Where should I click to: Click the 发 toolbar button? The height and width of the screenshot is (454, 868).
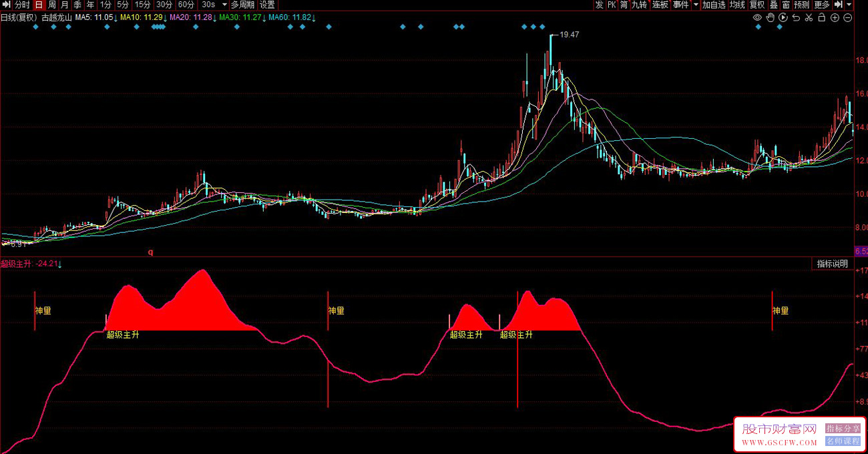(599, 5)
